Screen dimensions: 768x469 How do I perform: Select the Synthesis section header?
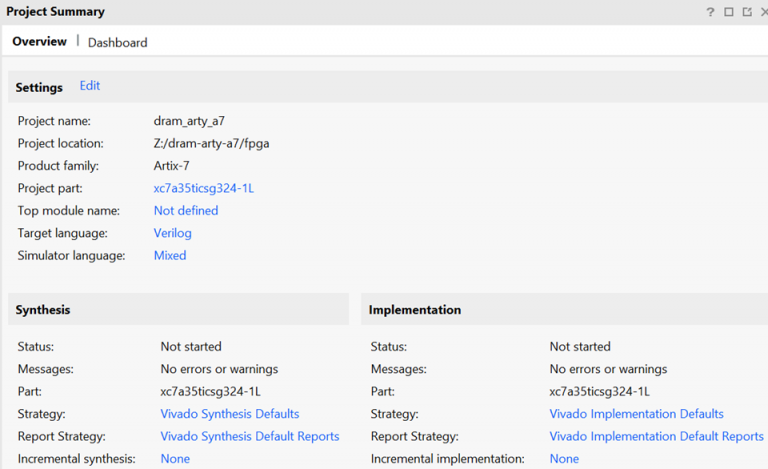(43, 310)
